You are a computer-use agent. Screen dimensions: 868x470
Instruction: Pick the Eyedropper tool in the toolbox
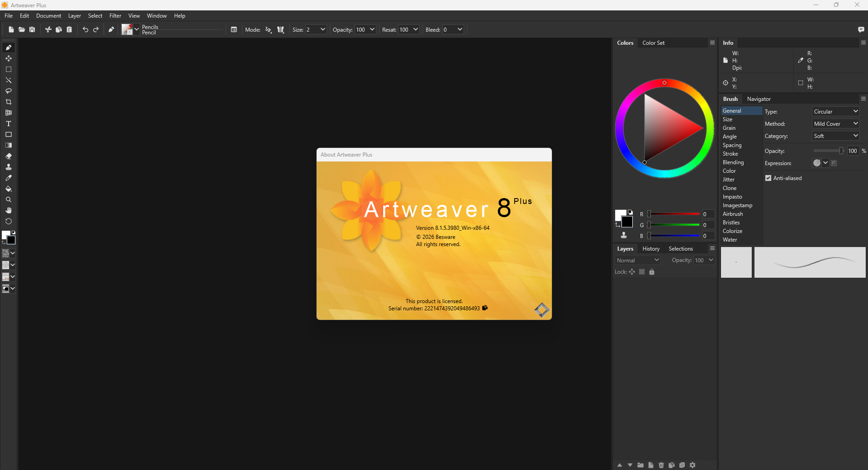point(9,178)
